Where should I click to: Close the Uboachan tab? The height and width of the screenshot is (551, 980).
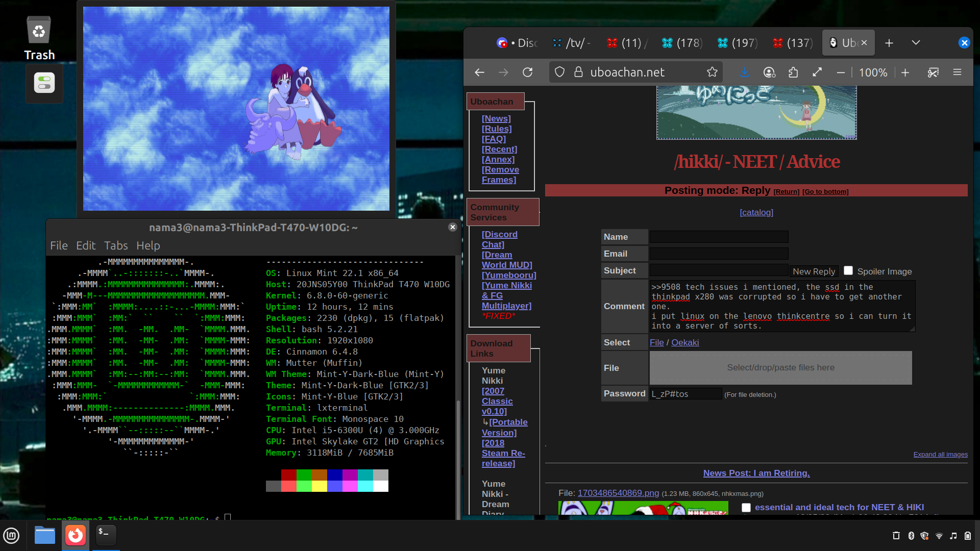864,43
